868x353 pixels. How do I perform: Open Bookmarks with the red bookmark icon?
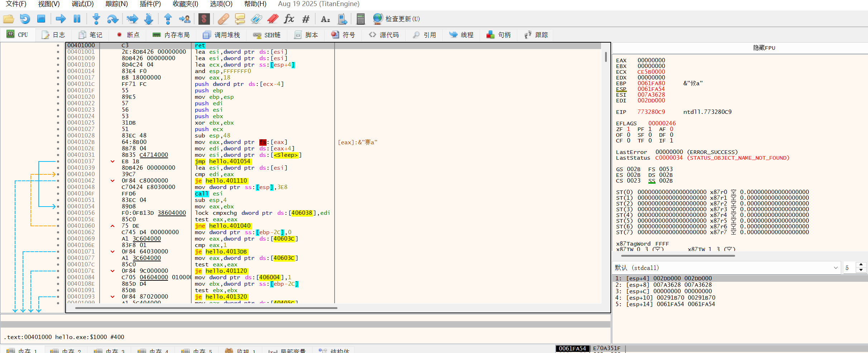click(273, 19)
